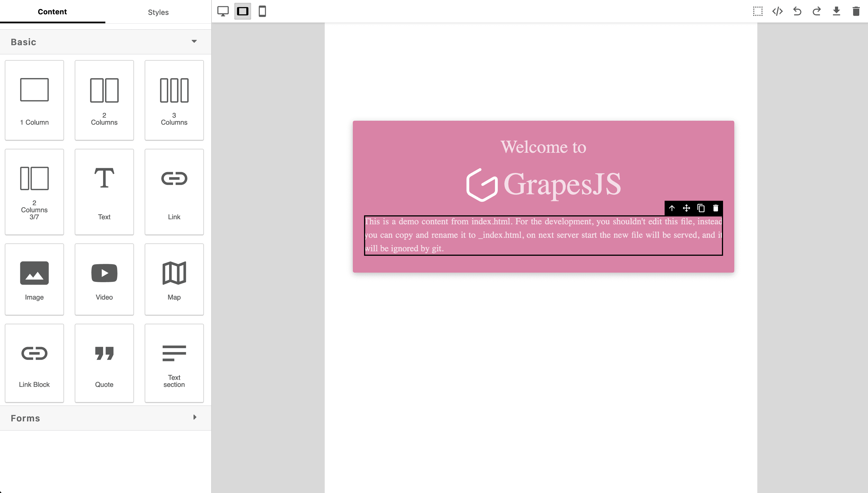Viewport: 868px width, 493px height.
Task: Select the 1 Column block
Action: (34, 100)
